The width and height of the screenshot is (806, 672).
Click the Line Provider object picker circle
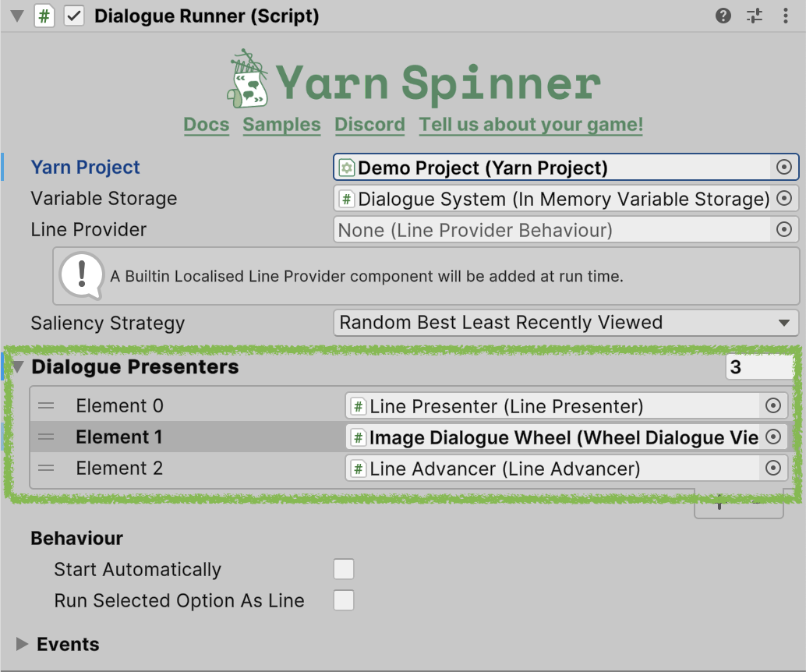point(784,229)
